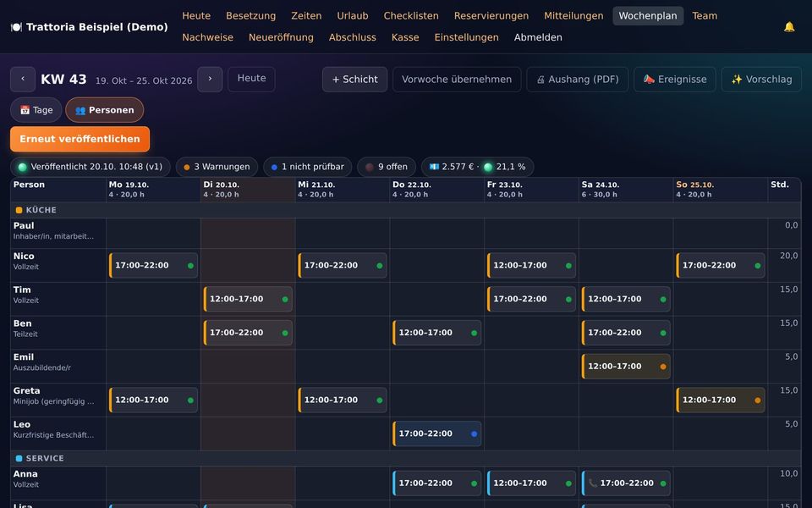The height and width of the screenshot is (508, 812).
Task: Click the blue status dot on Leo's Thursday shift
Action: coord(474,433)
